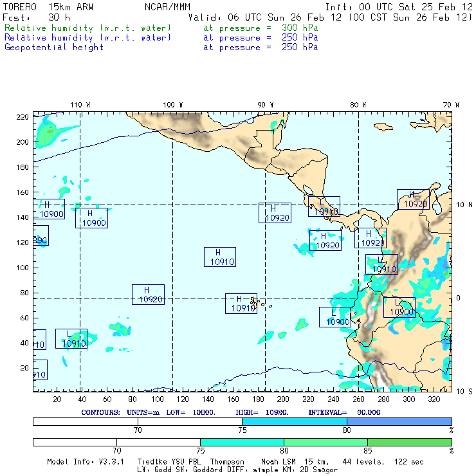Click the '44 levels,' model info text
The width and height of the screenshot is (476, 476).
coord(363,462)
